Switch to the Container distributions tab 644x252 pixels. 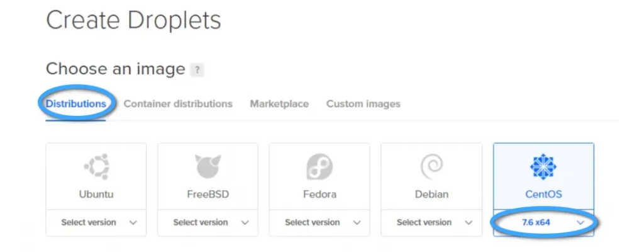click(178, 103)
